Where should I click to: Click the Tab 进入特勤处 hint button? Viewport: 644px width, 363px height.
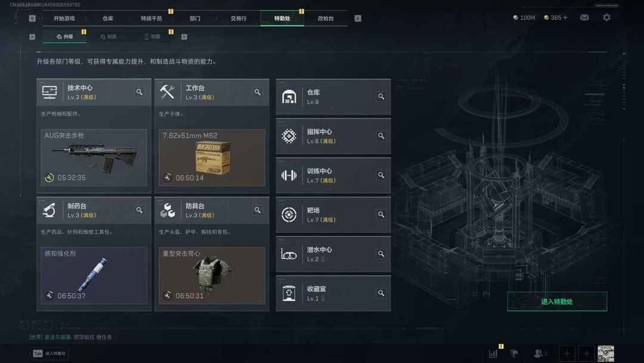[49, 353]
